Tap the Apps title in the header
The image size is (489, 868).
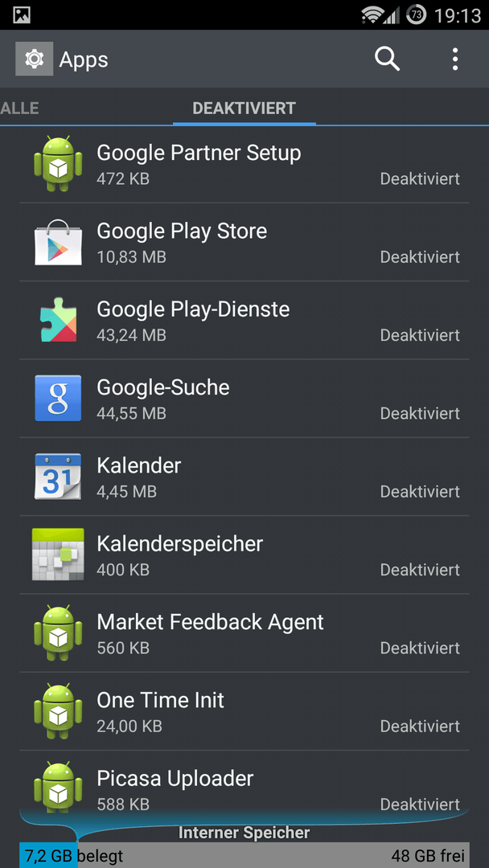pyautogui.click(x=84, y=59)
